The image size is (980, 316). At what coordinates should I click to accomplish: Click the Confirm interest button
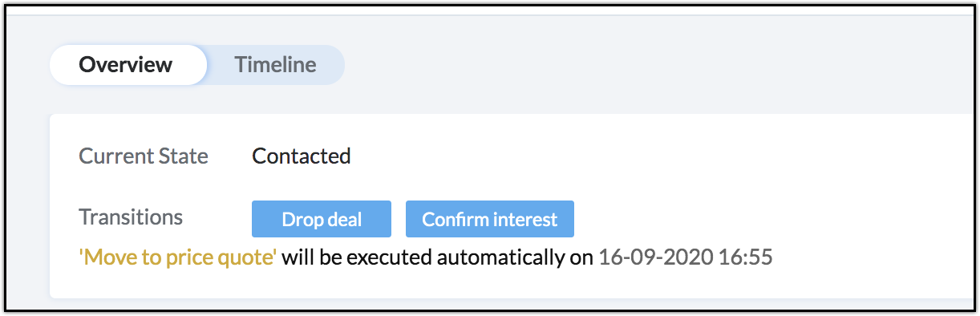click(x=490, y=219)
